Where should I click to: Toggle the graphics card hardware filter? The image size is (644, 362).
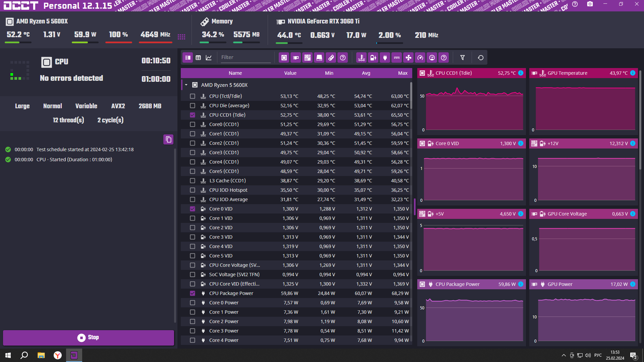click(296, 58)
